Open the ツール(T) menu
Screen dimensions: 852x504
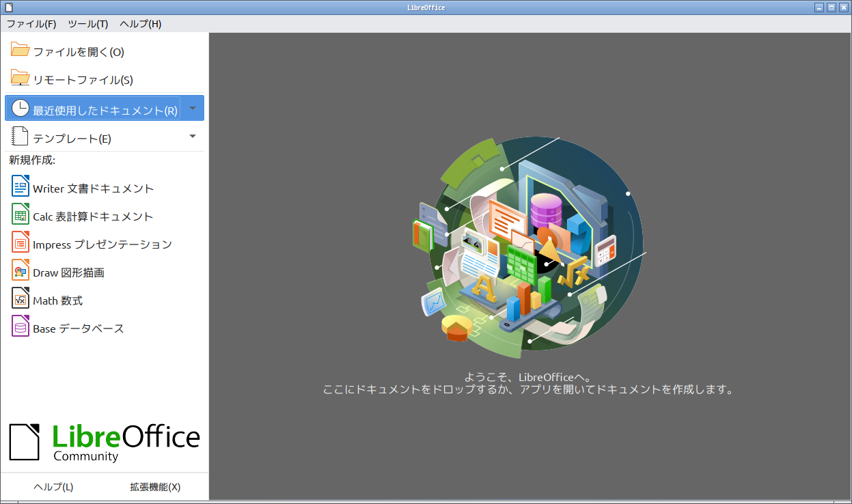(88, 24)
